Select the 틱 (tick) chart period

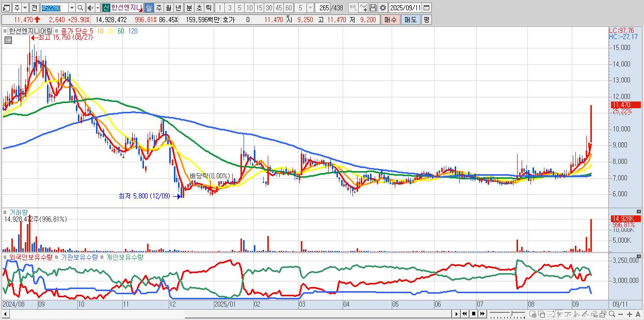point(208,8)
